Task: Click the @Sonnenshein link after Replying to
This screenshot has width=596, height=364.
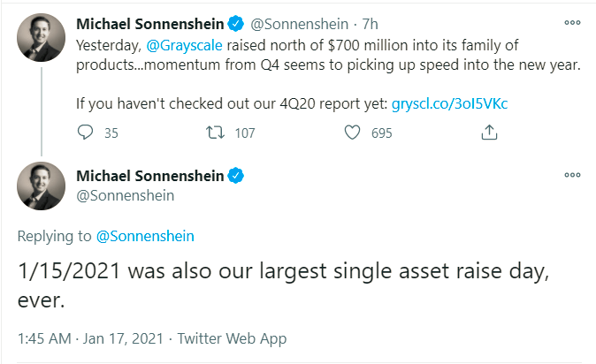Action: [146, 236]
